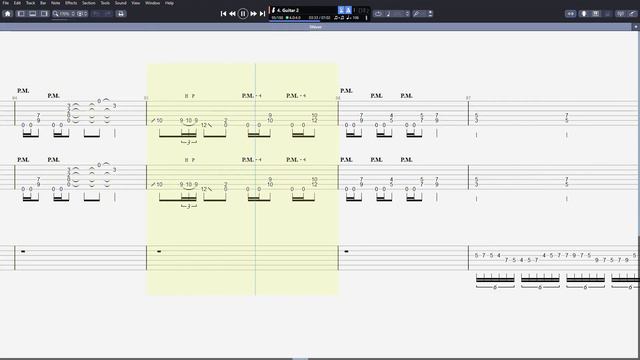Jump to the last bar
The height and width of the screenshot is (360, 640).
pyautogui.click(x=262, y=13)
